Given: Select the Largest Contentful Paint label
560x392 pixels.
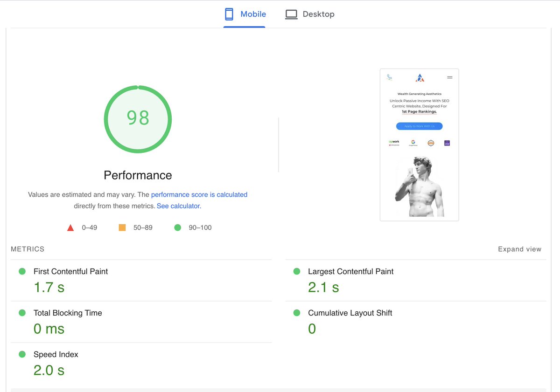Looking at the screenshot, I should (x=351, y=272).
